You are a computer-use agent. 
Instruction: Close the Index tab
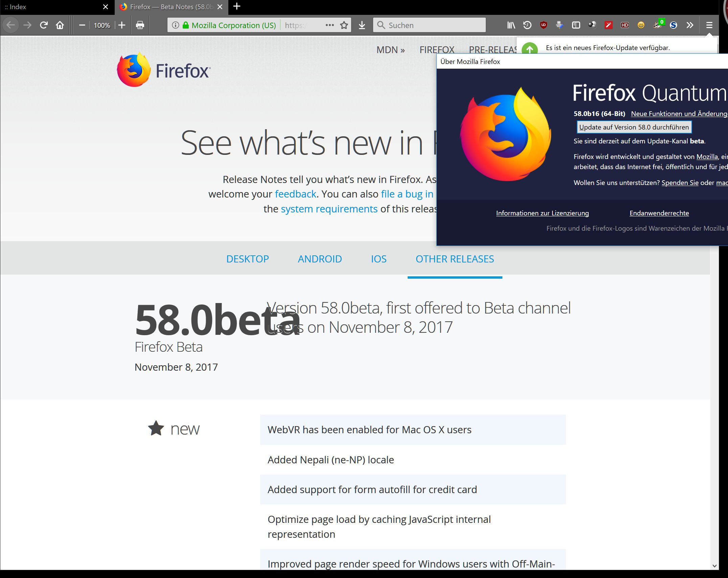click(x=106, y=7)
